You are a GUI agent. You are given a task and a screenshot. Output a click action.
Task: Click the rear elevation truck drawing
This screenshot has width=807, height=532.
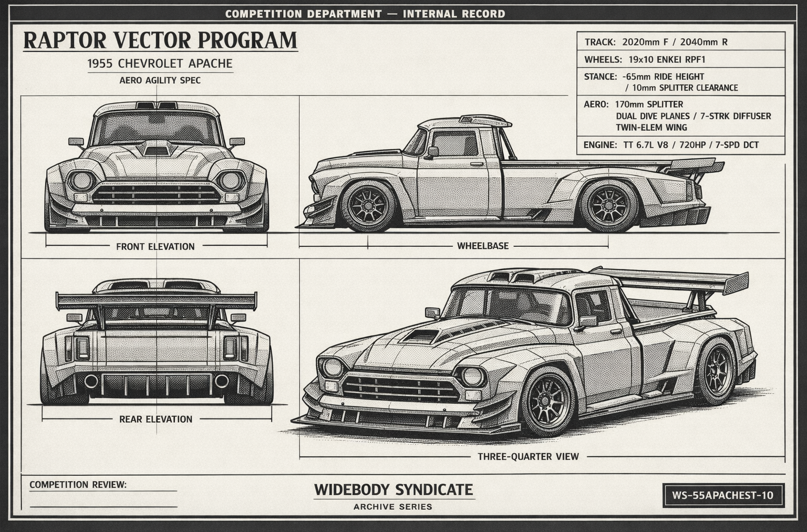157,341
